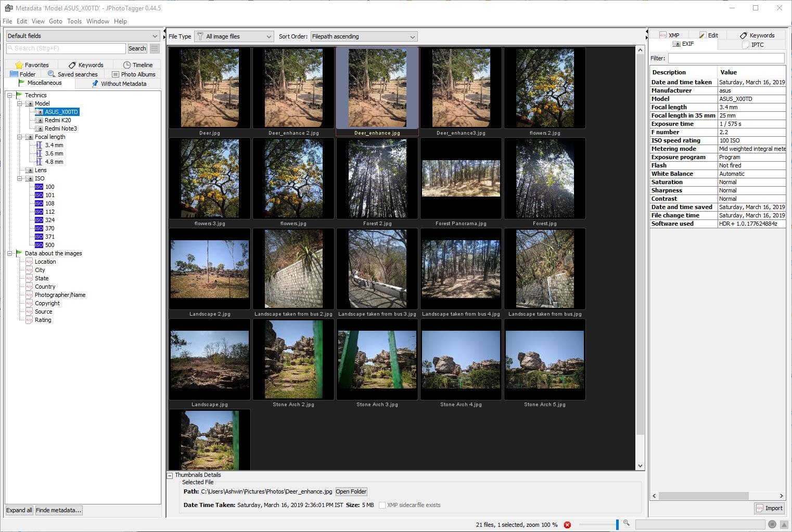Click the Search (Strg+F) input field

(x=66, y=48)
